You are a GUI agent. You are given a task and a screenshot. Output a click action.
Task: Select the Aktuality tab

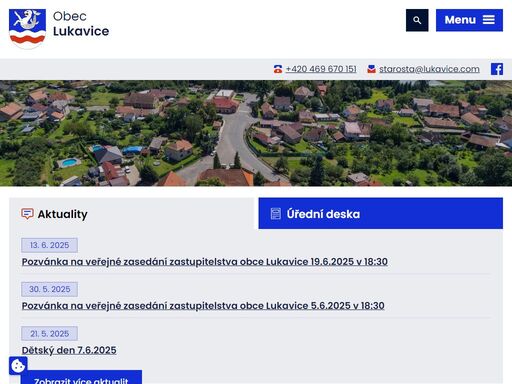[132, 214]
